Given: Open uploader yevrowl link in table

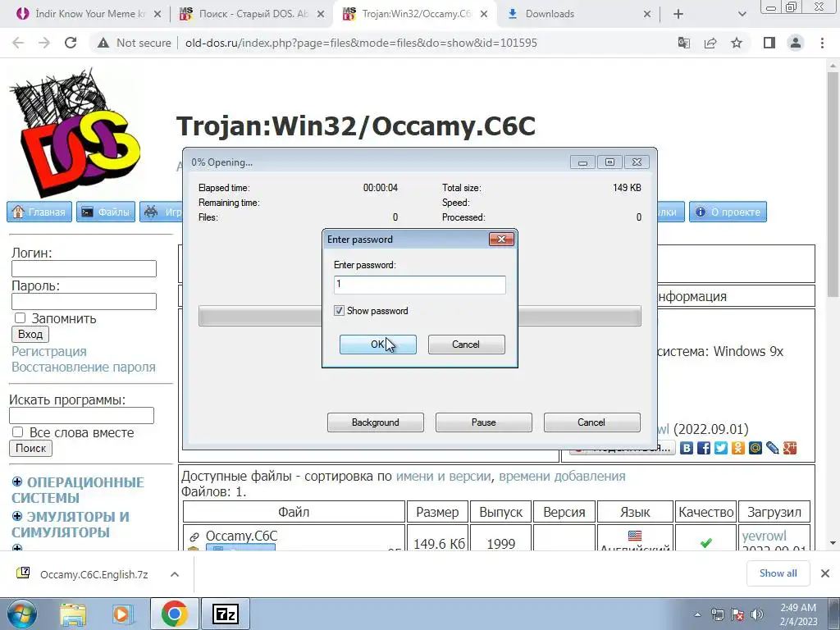Looking at the screenshot, I should coord(764,536).
